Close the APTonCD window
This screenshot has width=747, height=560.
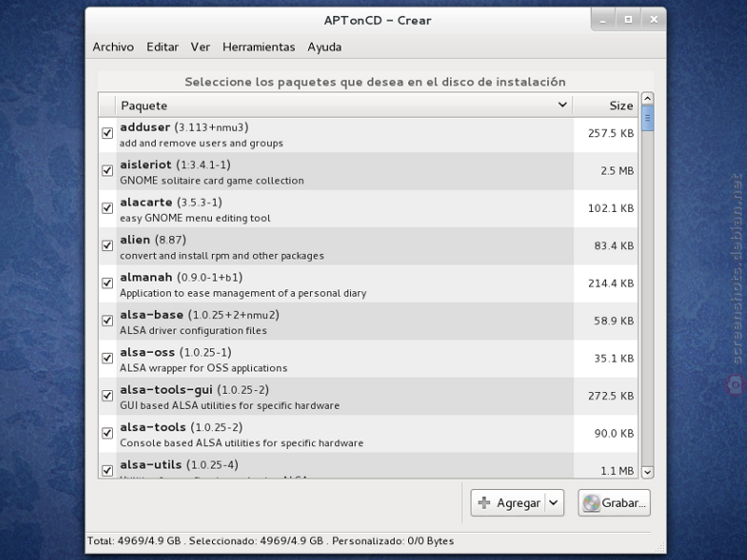[x=654, y=20]
